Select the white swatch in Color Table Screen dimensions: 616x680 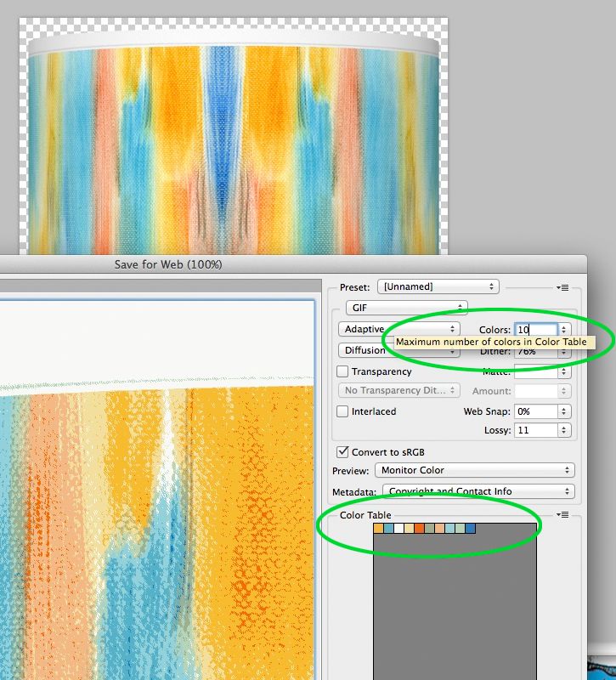(x=398, y=529)
